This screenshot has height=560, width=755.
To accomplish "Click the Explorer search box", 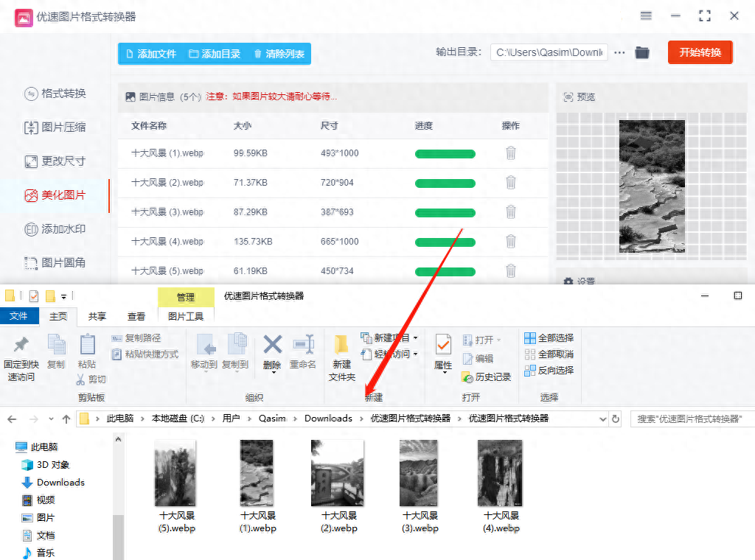I will pyautogui.click(x=692, y=419).
